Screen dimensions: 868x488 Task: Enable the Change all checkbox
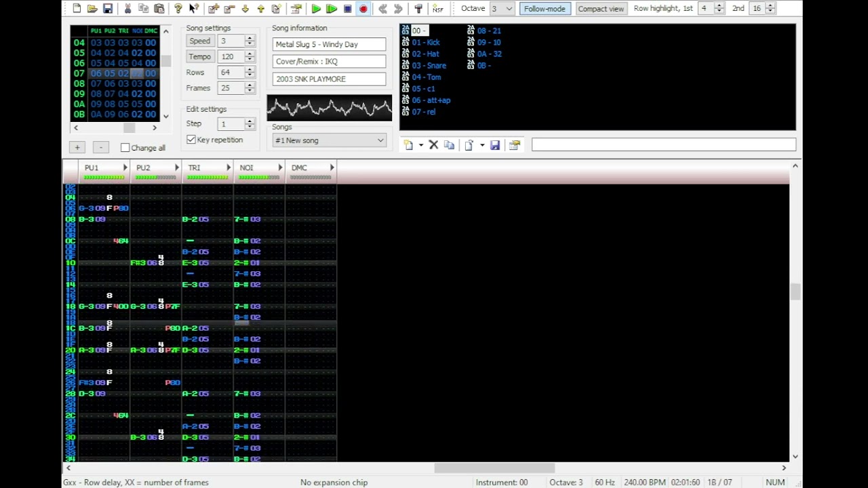pyautogui.click(x=125, y=148)
